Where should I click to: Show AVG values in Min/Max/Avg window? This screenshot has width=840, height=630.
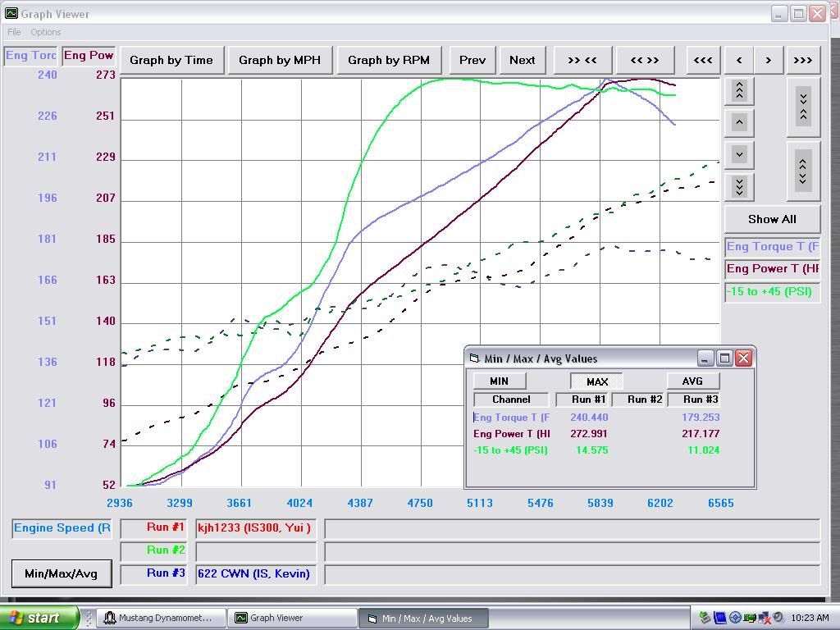692,381
